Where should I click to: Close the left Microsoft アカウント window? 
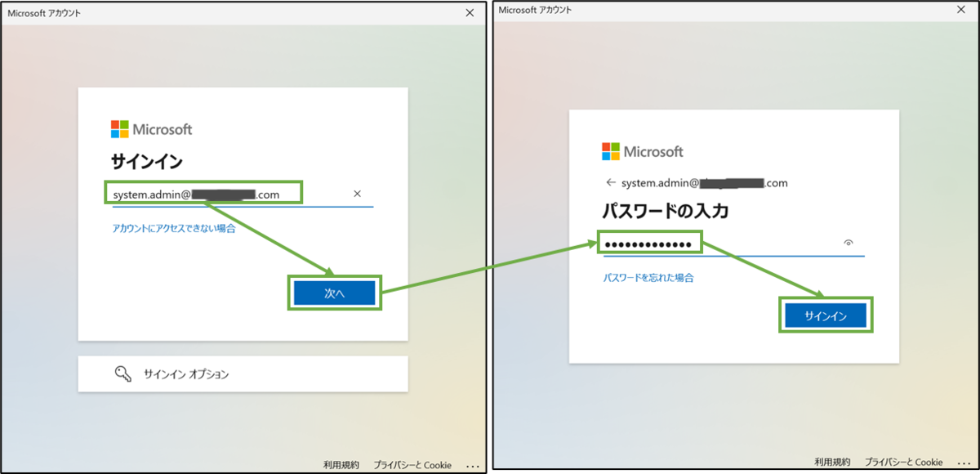470,13
